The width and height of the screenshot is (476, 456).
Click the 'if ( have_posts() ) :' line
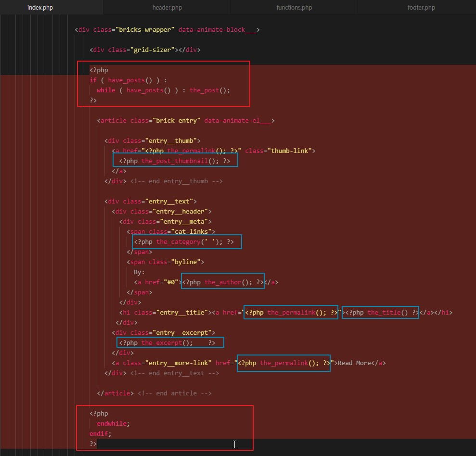coord(128,80)
